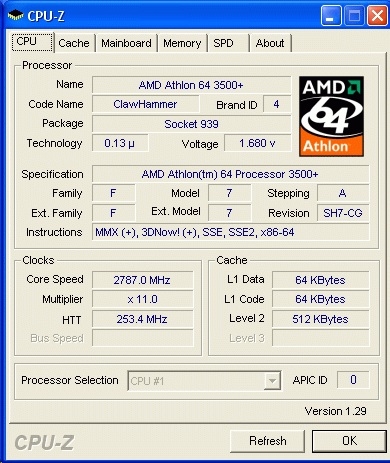
Task: Open the Mainboard tab
Action: [126, 43]
